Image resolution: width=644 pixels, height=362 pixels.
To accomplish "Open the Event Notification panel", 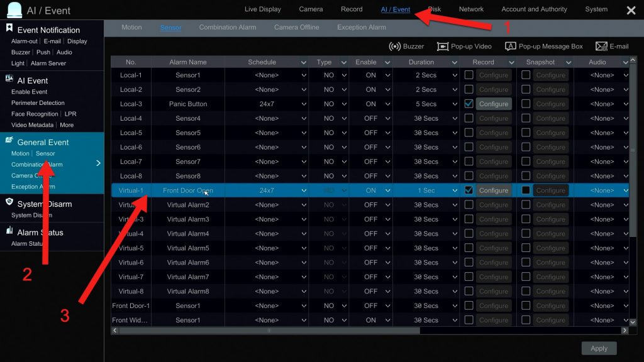I will point(50,30).
